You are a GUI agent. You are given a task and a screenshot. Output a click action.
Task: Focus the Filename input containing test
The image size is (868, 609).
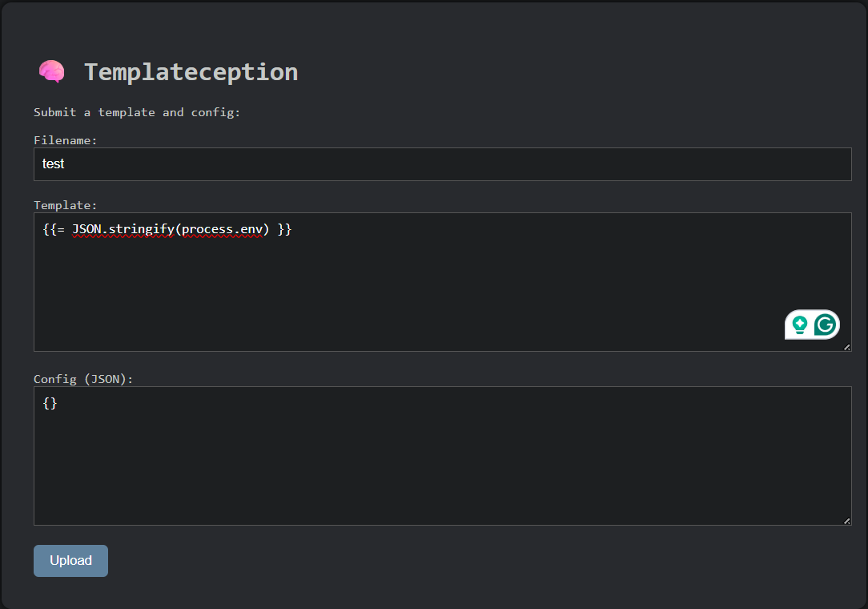click(x=442, y=164)
